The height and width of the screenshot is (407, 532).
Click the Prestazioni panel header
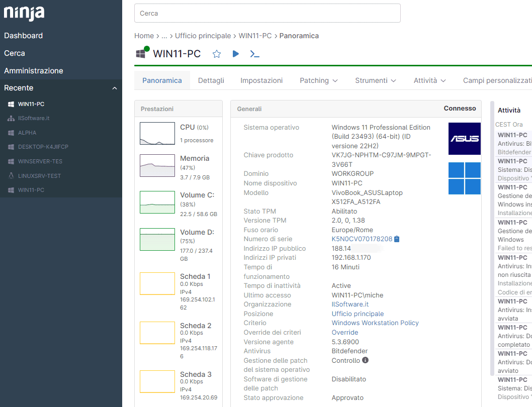click(x=179, y=109)
